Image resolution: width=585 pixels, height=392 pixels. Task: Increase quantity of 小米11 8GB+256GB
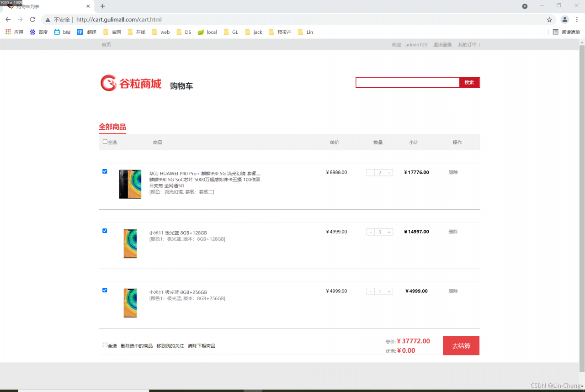[389, 291]
